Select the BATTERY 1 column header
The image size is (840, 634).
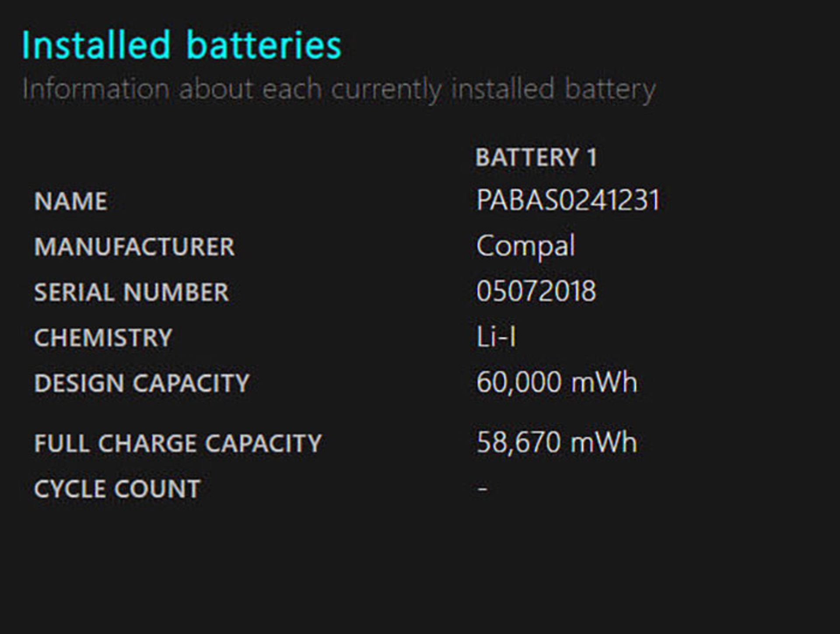coord(536,157)
